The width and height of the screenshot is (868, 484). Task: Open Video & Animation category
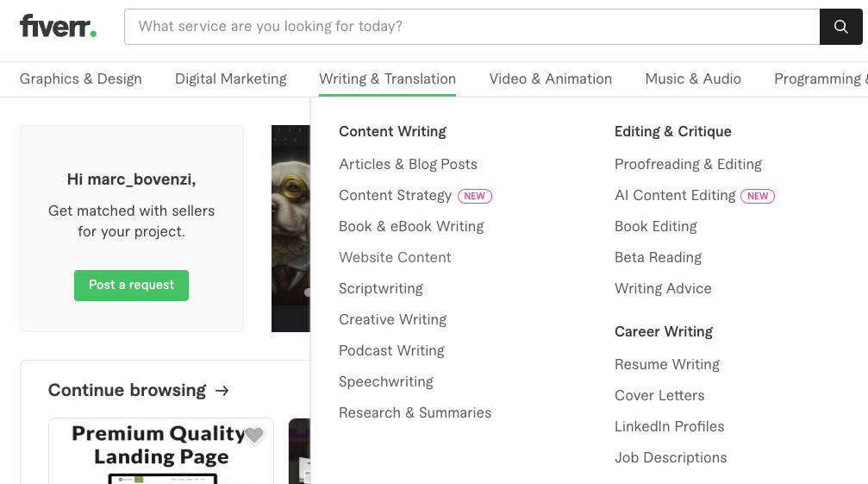coord(550,79)
